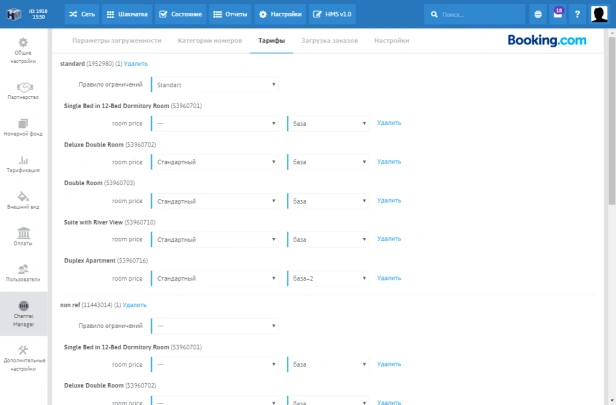Open Deluxe Double Room room price dropdown
616x405 pixels.
click(215, 161)
